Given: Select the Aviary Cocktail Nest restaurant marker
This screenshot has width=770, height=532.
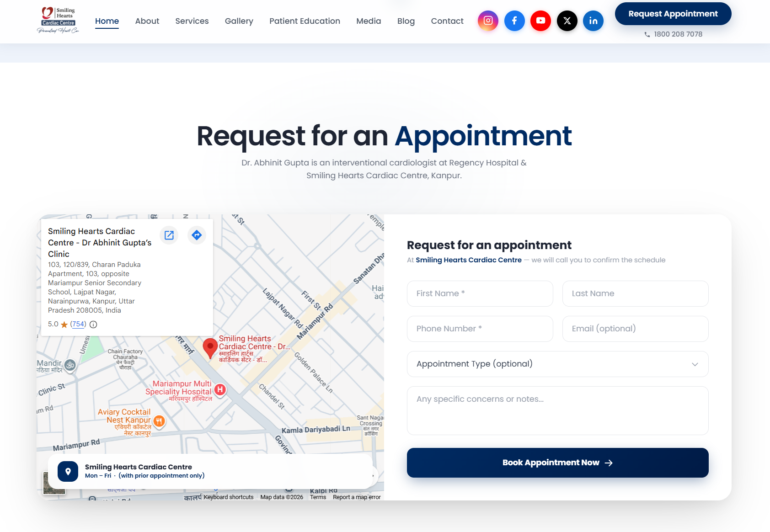Looking at the screenshot, I should pos(159,421).
